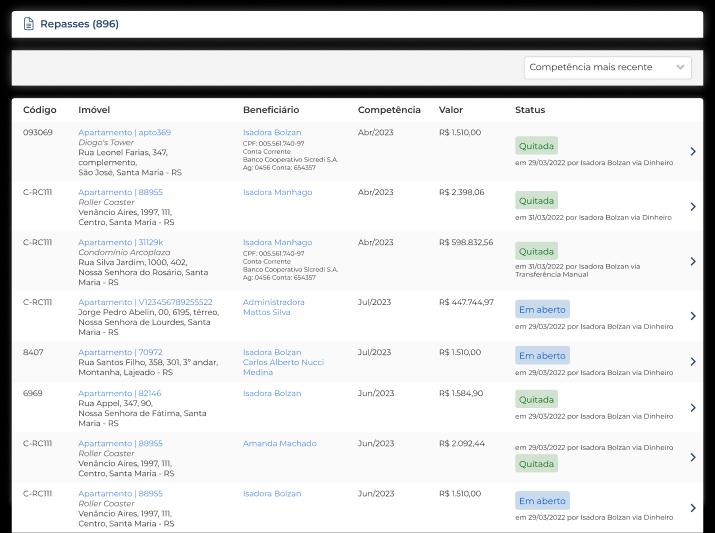This screenshot has width=715, height=533.
Task: Select code cell 093069
Action: click(x=38, y=132)
